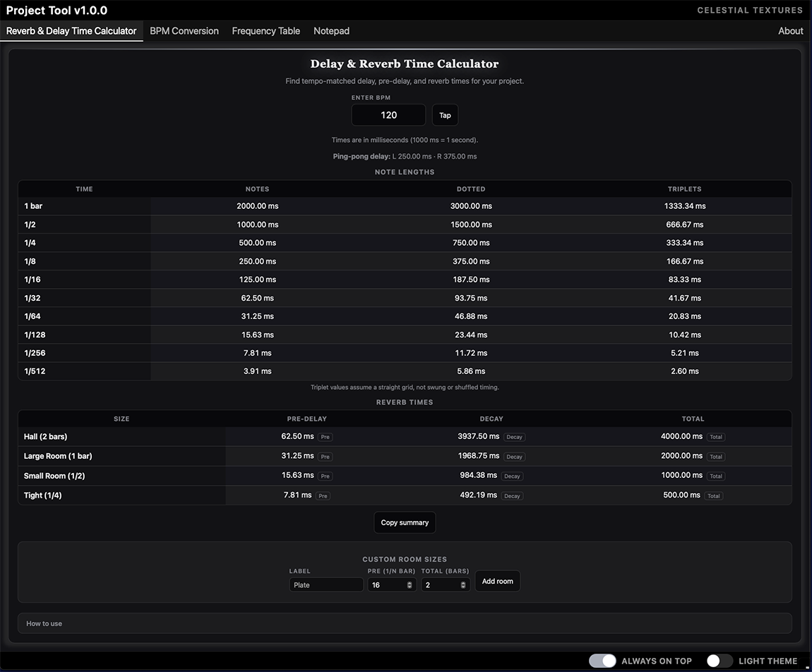Click the Dotted column header

(x=471, y=189)
